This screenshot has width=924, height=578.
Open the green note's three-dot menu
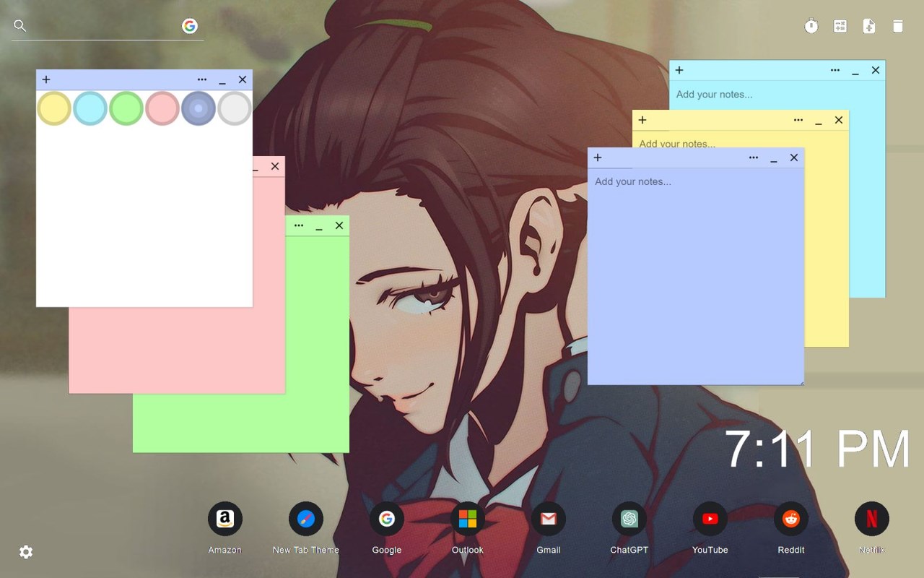(299, 225)
